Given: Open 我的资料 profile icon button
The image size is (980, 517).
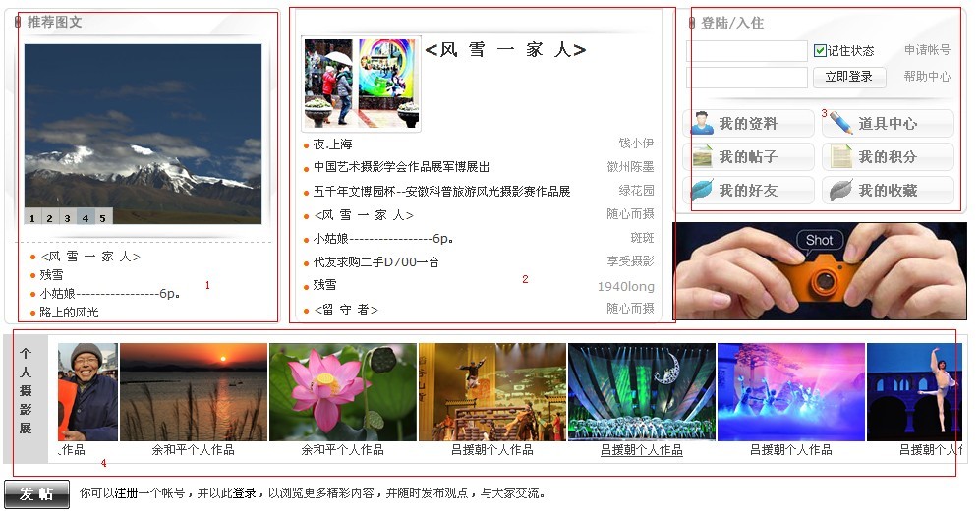Looking at the screenshot, I should coord(748,123).
